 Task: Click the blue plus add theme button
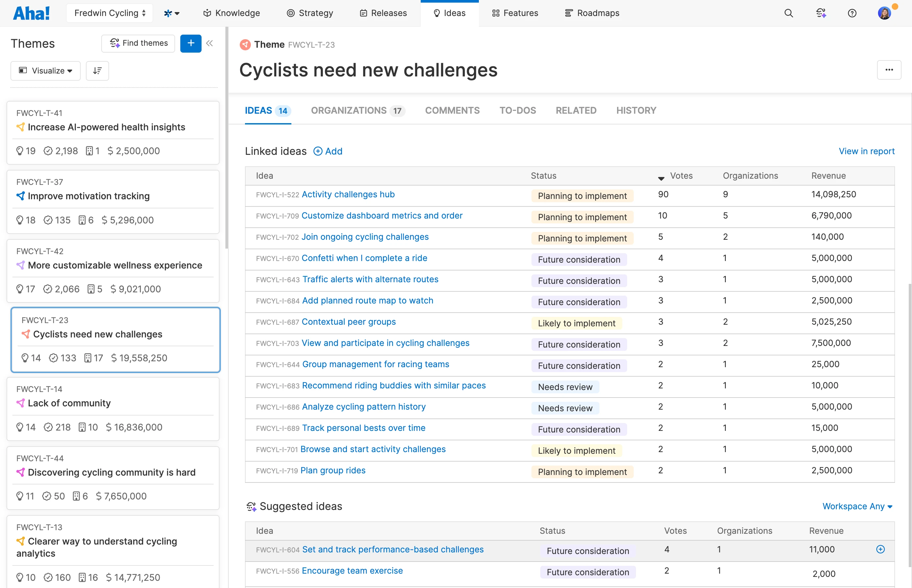tap(190, 43)
